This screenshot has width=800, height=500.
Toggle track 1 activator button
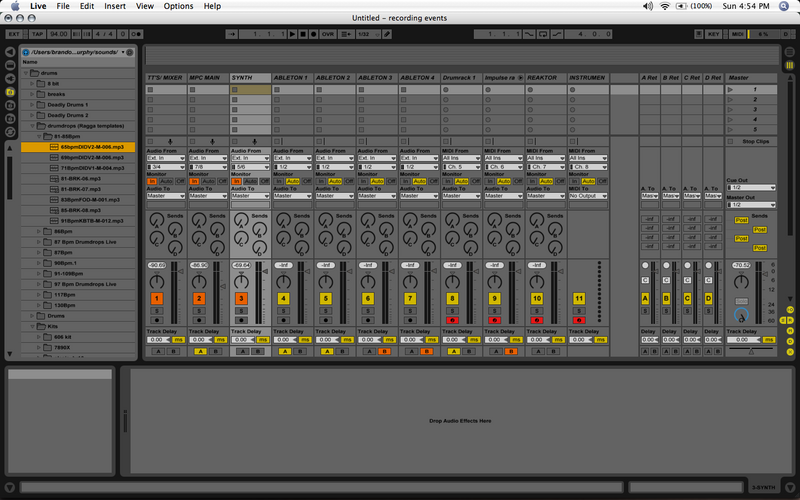(x=157, y=298)
